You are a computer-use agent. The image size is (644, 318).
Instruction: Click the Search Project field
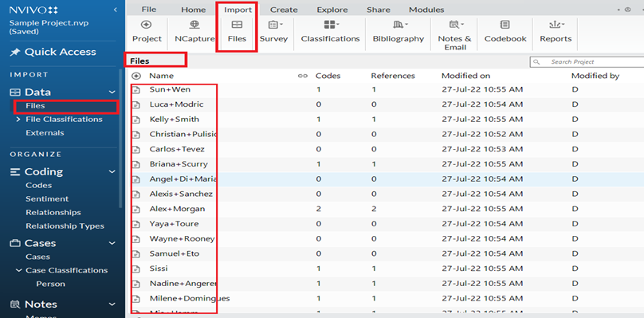pos(587,62)
